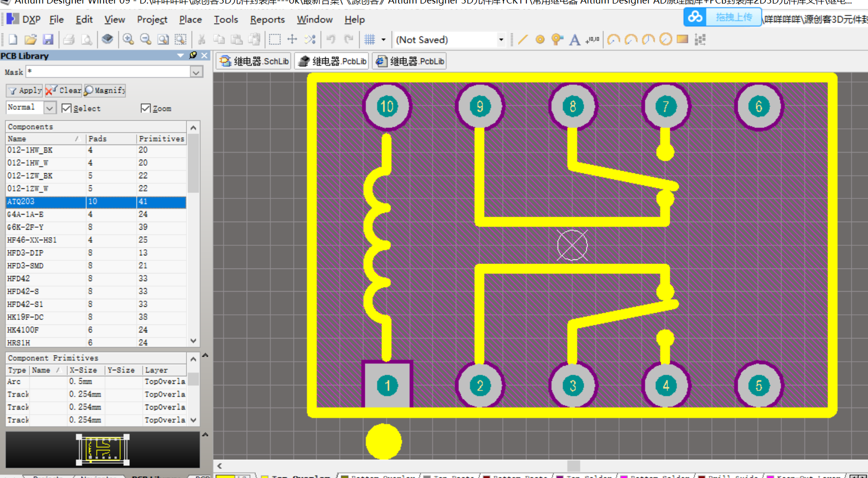Click the cloud upload icon at top
The width and height of the screenshot is (868, 478).
click(x=695, y=17)
